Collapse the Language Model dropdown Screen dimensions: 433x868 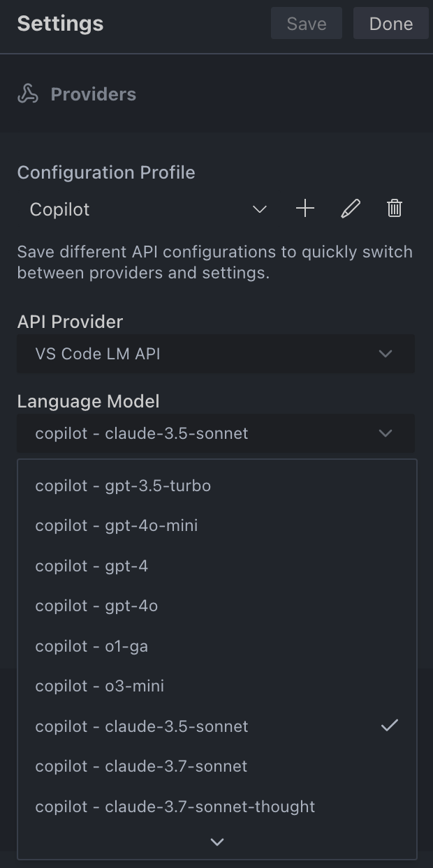click(215, 433)
